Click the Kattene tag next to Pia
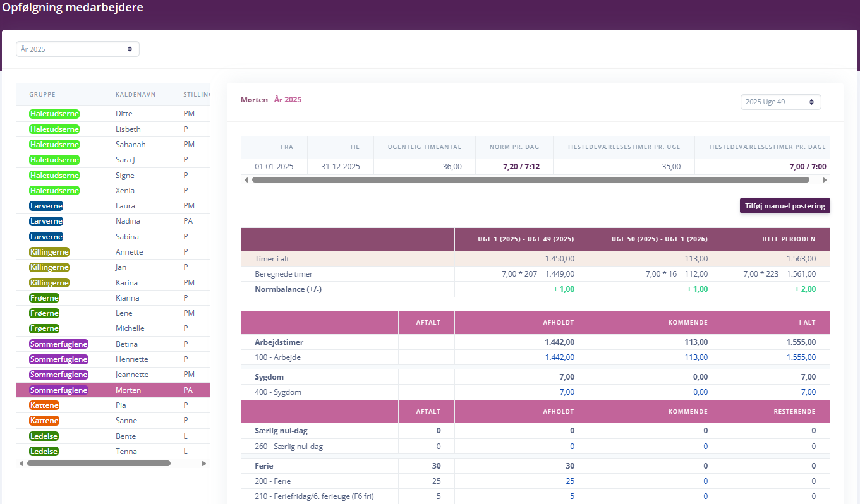 click(x=44, y=405)
